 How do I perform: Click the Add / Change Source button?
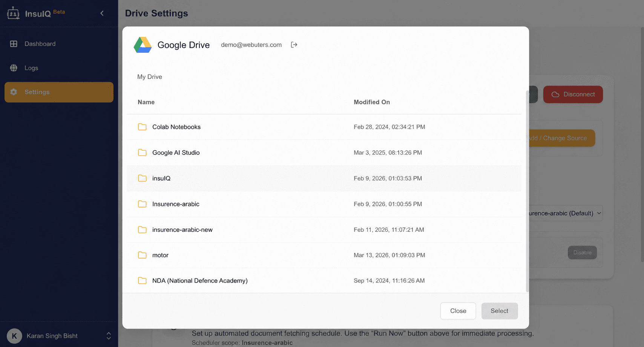coord(562,138)
